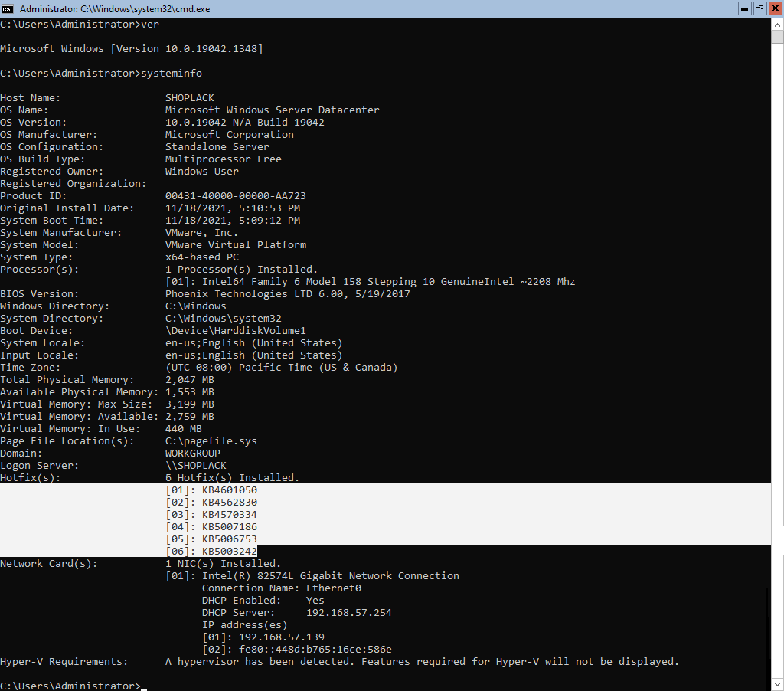Click hotfix entry 'KB5003242'
Screen dimensions: 784x691
click(x=230, y=552)
